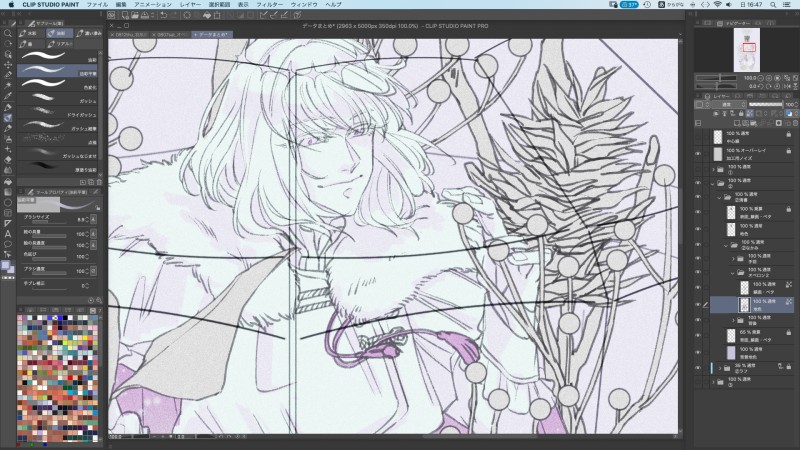Select the Move layer tool
Viewport: 800px width, 450px height.
pyautogui.click(x=8, y=65)
